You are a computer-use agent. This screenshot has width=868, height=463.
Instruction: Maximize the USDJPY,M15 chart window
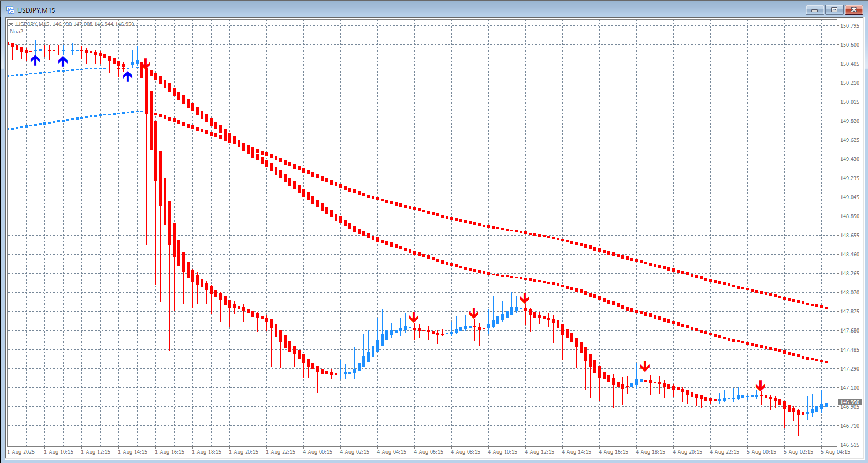834,10
